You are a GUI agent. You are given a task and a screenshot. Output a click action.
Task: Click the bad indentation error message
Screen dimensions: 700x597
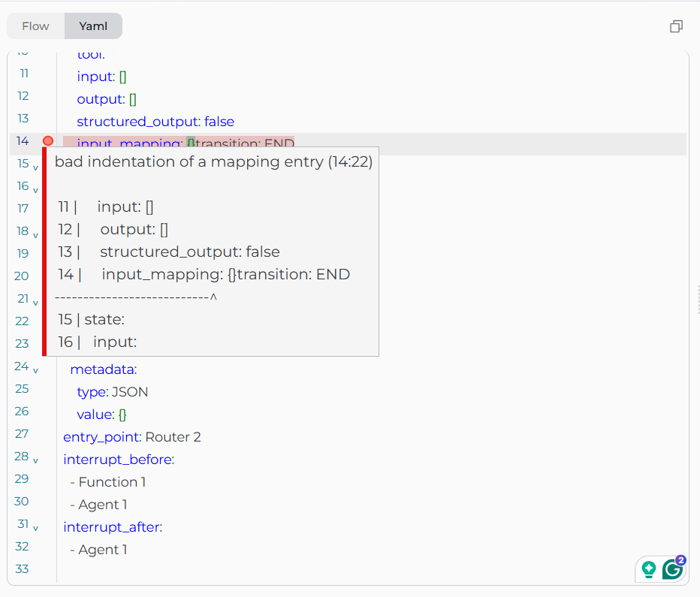(x=213, y=162)
